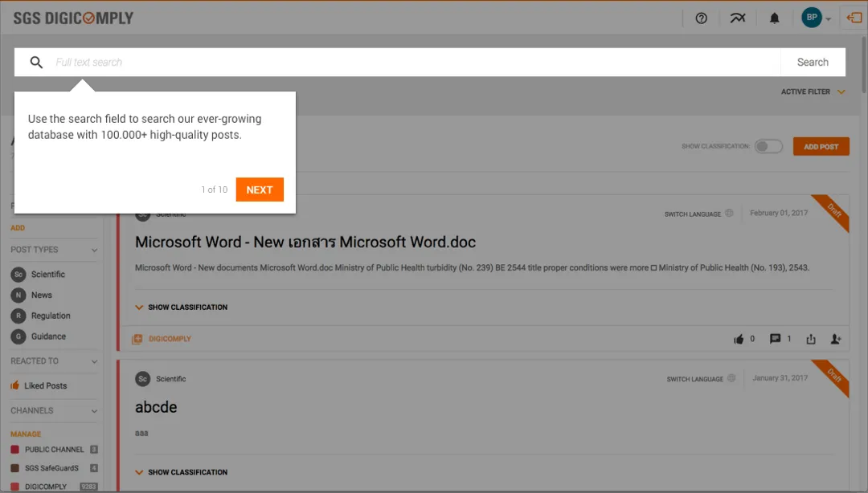Collapse the Post Types section

94,250
